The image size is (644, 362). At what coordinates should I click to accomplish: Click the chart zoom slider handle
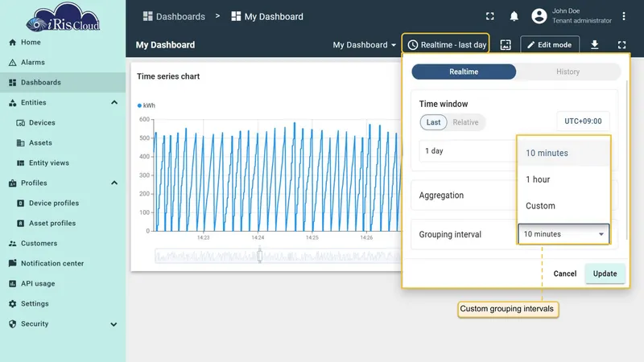(x=259, y=255)
